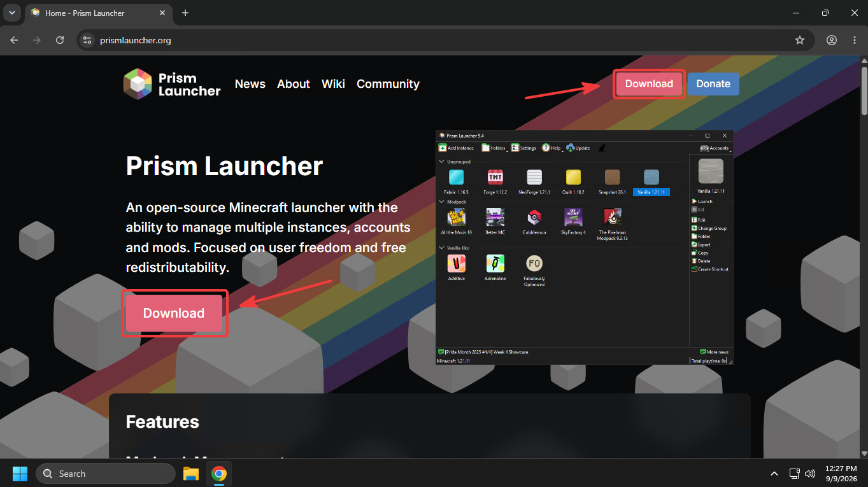Bookmark this page with the star icon
The width and height of the screenshot is (868, 487).
[800, 40]
